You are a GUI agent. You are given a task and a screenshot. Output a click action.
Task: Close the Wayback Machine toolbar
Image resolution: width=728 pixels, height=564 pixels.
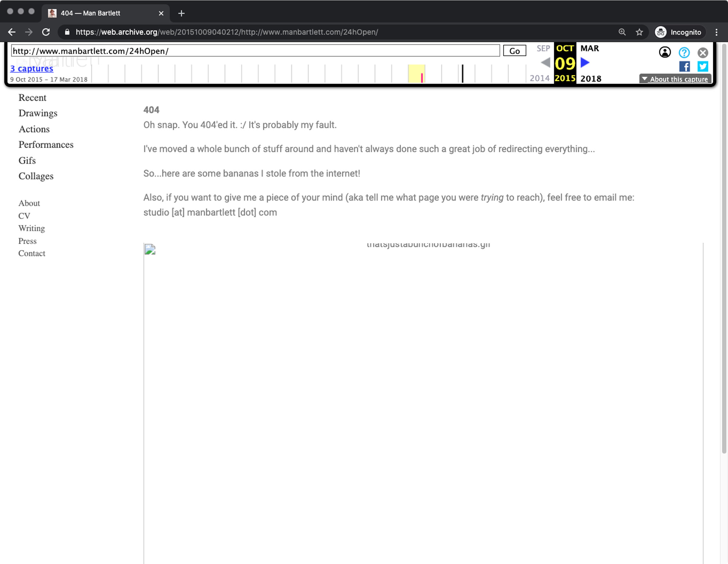click(x=703, y=52)
